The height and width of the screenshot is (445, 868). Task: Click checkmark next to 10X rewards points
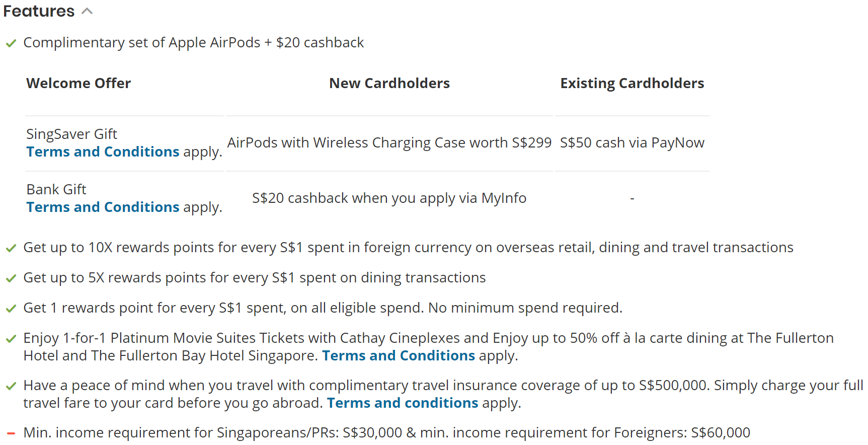pyautogui.click(x=11, y=248)
